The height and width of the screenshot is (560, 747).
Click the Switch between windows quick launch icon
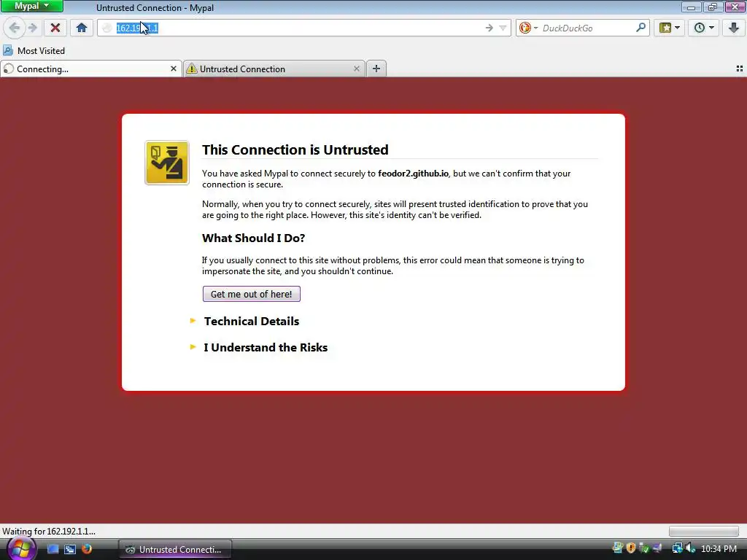[x=70, y=549]
